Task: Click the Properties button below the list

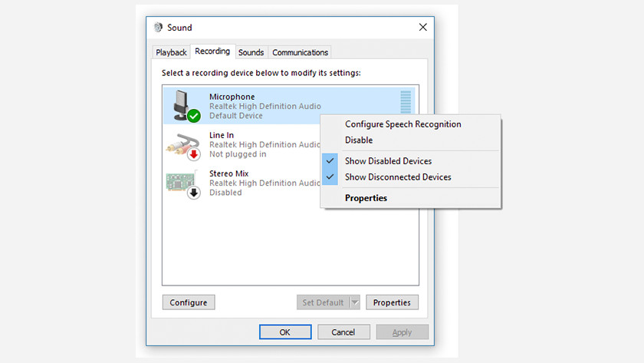Action: coord(392,302)
